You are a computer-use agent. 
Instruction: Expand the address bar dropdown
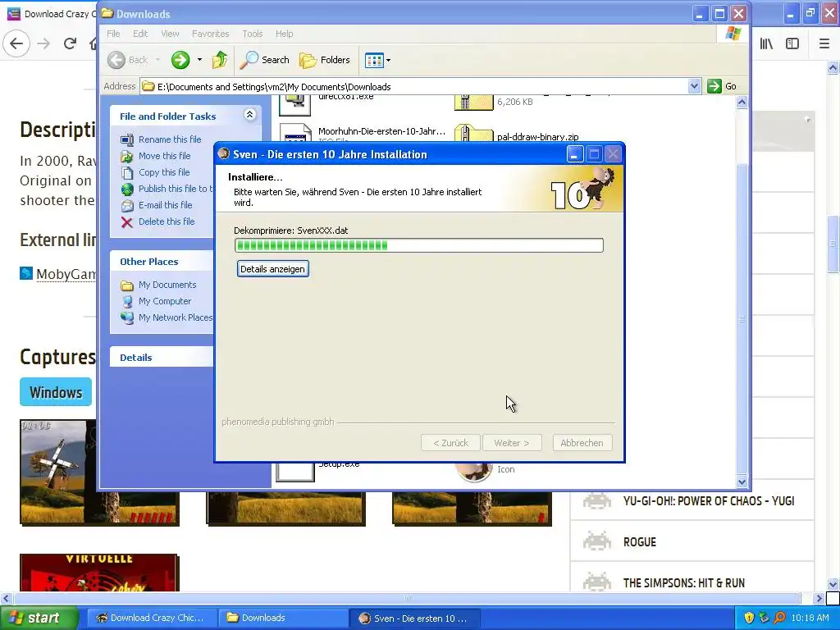tap(694, 86)
